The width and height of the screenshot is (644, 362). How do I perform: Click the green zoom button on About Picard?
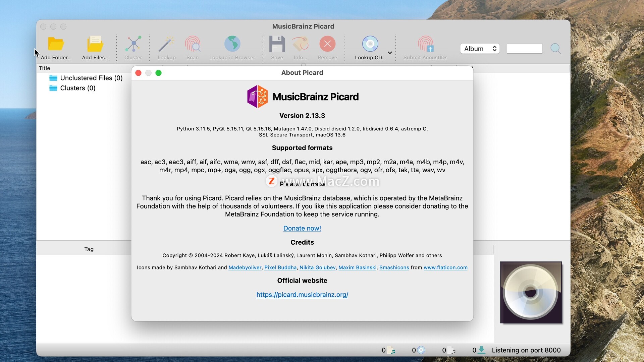pos(159,73)
